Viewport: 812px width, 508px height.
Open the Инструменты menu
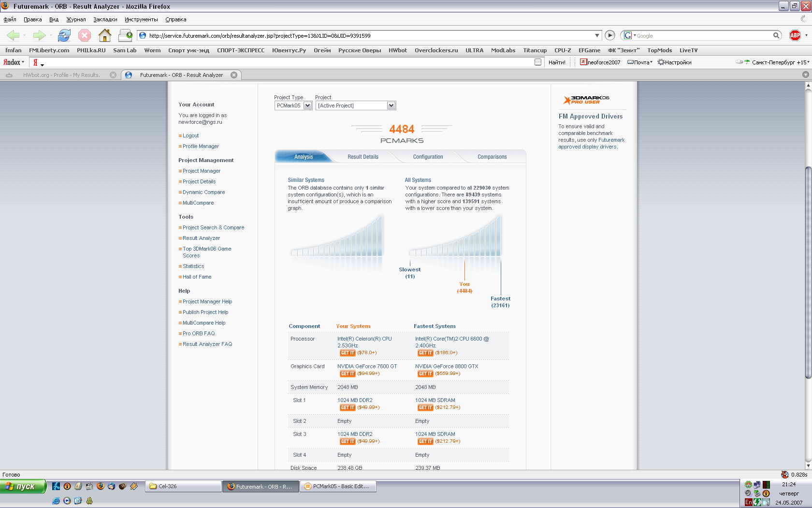pyautogui.click(x=141, y=19)
